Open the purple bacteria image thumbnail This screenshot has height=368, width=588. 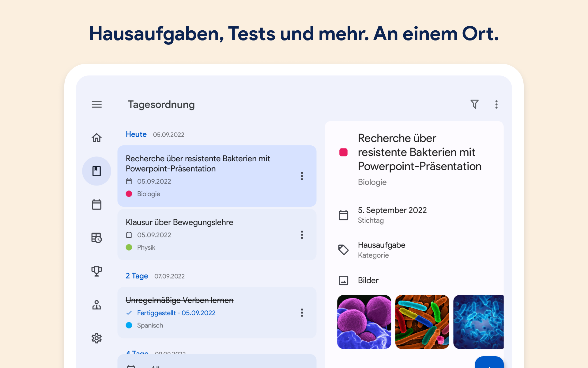(x=364, y=322)
